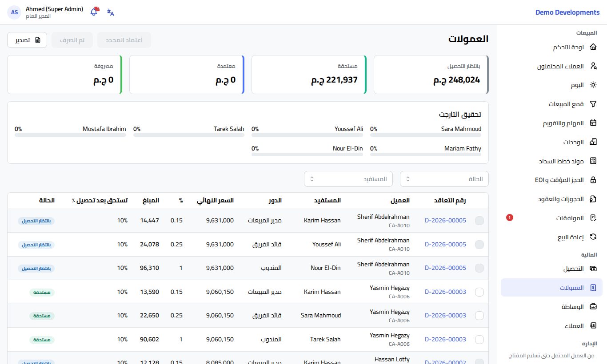
Task: Click the بانتظار التحصيل badge in the Nour El-Din row
Action: click(x=36, y=268)
